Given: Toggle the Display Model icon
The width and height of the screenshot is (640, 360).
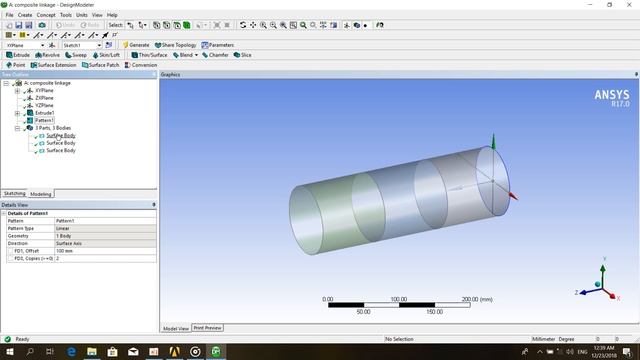Looking at the screenshot, I should pyautogui.click(x=356, y=25).
